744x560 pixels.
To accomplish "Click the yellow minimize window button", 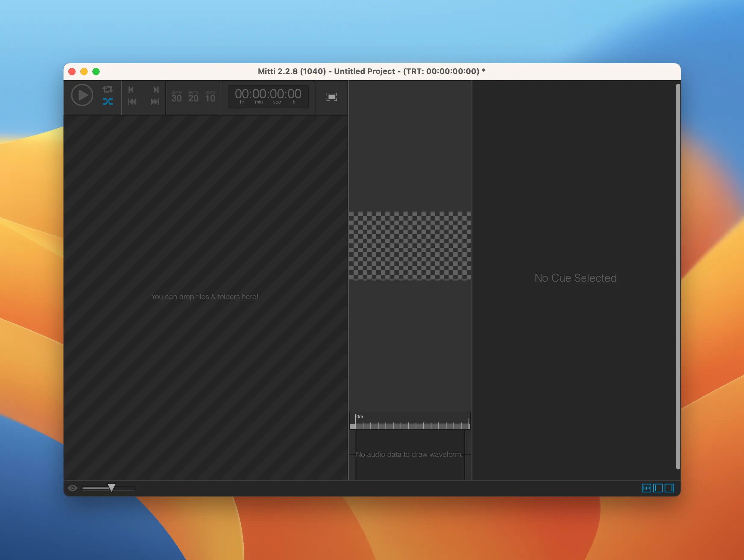I will pyautogui.click(x=84, y=72).
